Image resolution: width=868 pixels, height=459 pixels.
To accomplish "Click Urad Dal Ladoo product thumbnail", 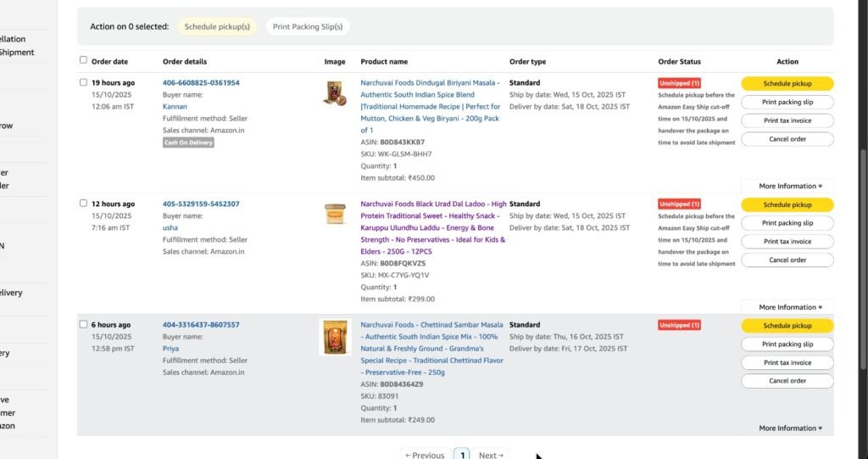I will click(335, 214).
